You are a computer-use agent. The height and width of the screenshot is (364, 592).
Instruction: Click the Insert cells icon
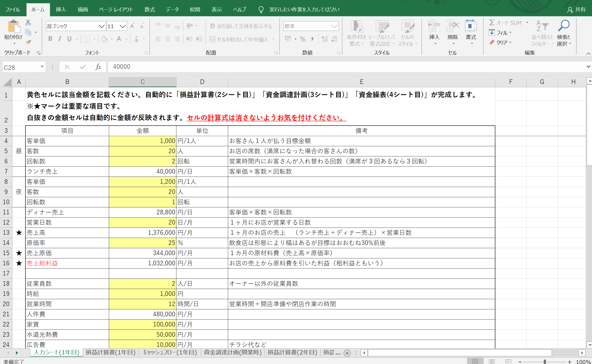pyautogui.click(x=434, y=26)
